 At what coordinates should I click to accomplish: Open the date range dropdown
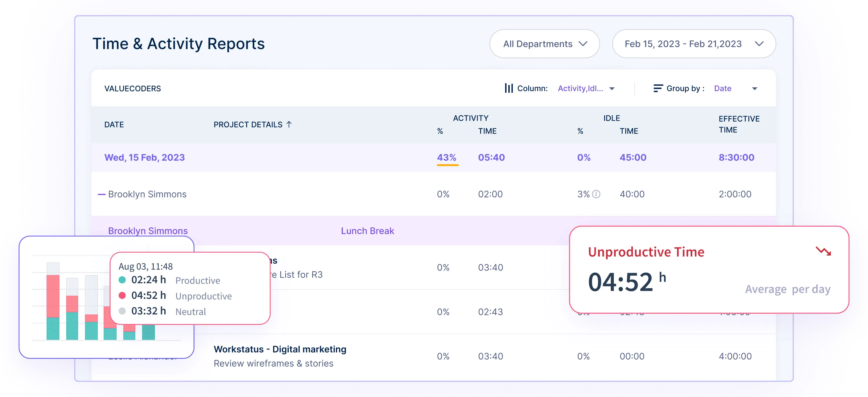[694, 44]
